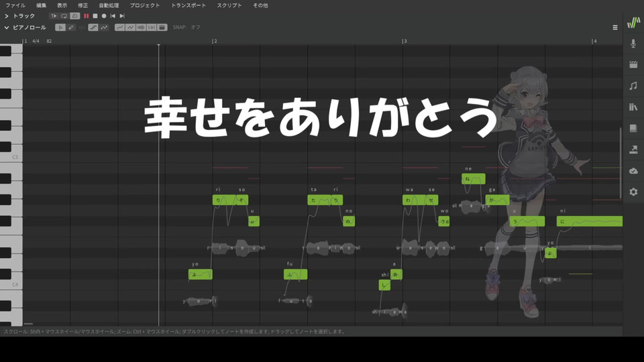Open the Library books panel
This screenshot has width=644, height=362.
click(x=633, y=107)
